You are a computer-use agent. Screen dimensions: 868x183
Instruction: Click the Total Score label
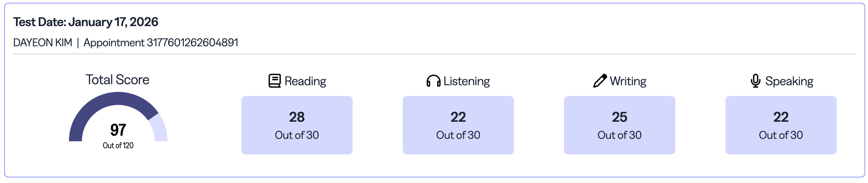(118, 80)
